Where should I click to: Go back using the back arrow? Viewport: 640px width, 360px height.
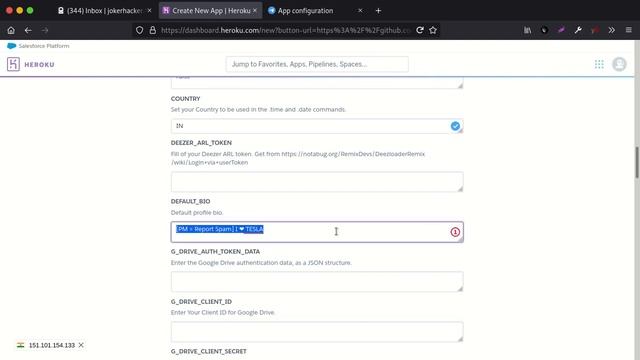tap(28, 30)
